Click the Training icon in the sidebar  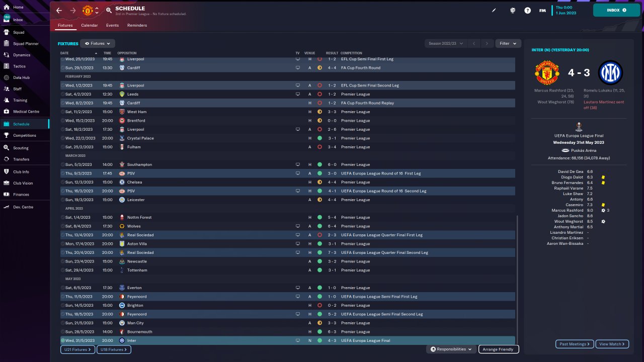coord(7,100)
